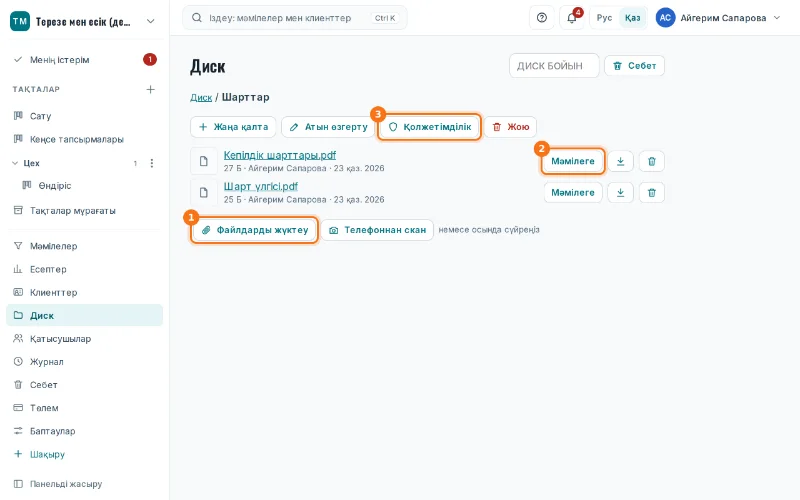Collapse the Цех board group

15,163
